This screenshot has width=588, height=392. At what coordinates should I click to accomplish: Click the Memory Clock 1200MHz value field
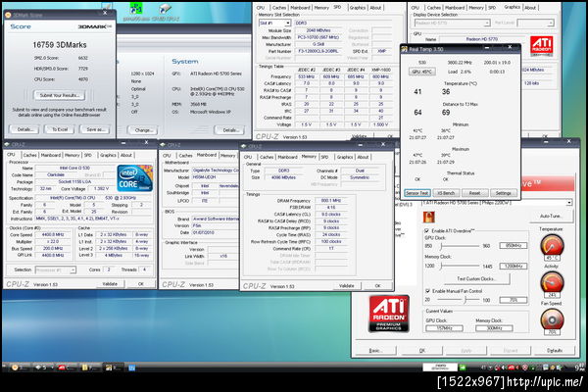click(x=513, y=266)
